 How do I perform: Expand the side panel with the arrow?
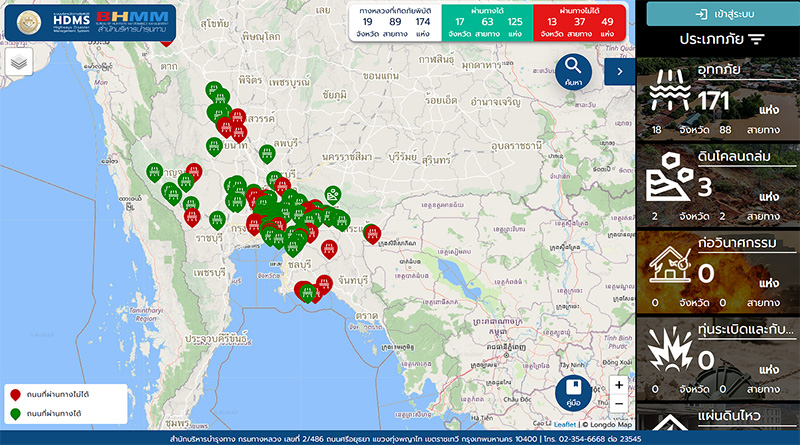(x=620, y=72)
